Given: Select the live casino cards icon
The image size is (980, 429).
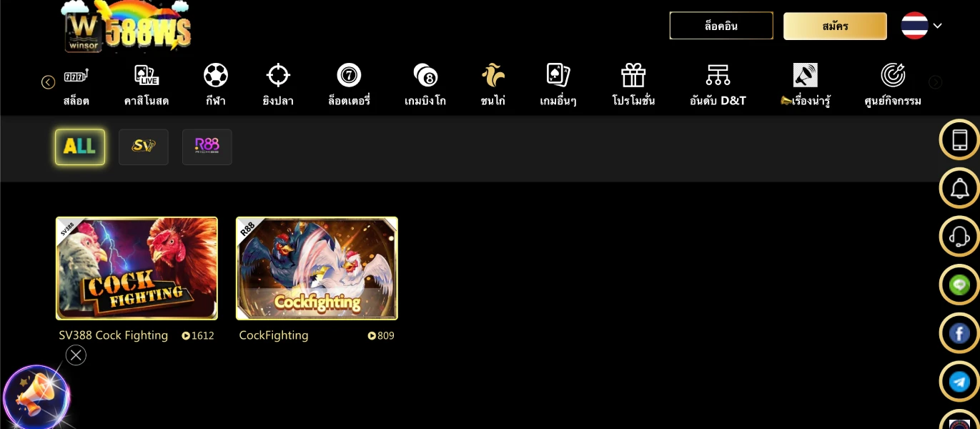Looking at the screenshot, I should tap(147, 75).
